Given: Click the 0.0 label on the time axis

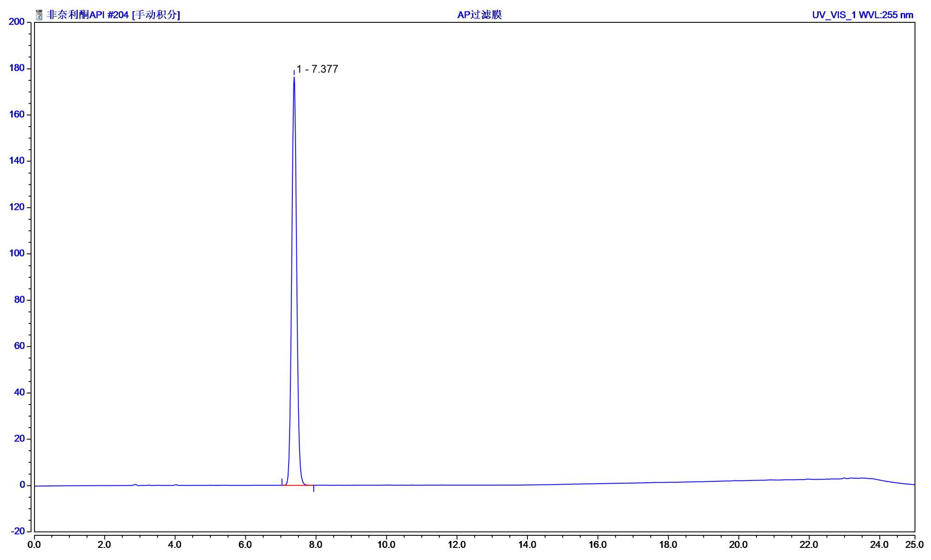Looking at the screenshot, I should coord(34,544).
